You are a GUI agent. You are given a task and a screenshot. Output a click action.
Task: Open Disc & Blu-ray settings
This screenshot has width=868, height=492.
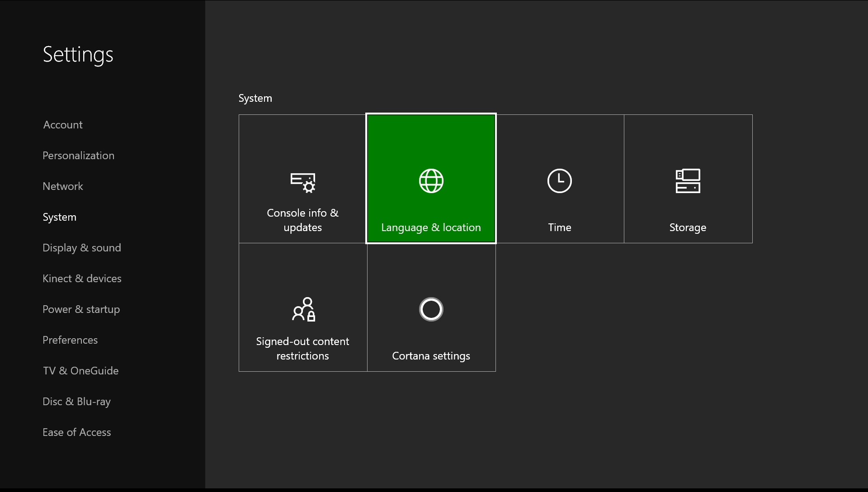[x=76, y=401]
